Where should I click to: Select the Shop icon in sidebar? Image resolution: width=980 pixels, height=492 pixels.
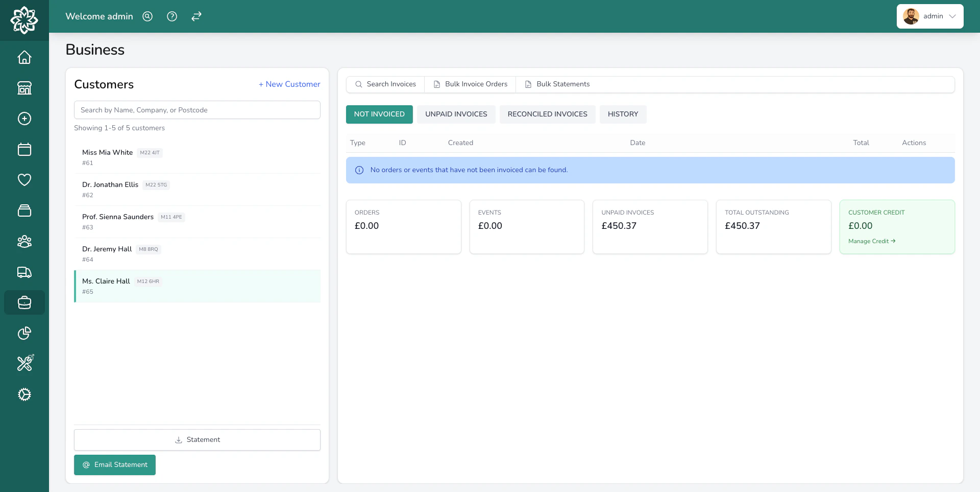coord(24,88)
